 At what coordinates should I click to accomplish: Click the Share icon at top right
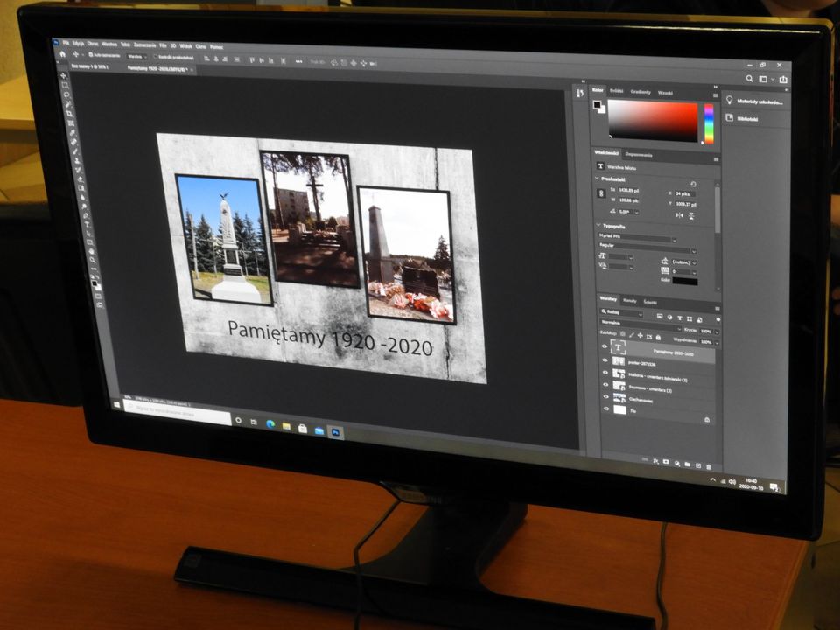782,80
